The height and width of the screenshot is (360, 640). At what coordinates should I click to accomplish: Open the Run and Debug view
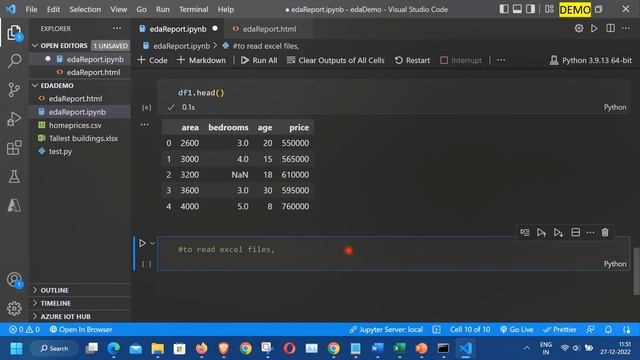14,119
